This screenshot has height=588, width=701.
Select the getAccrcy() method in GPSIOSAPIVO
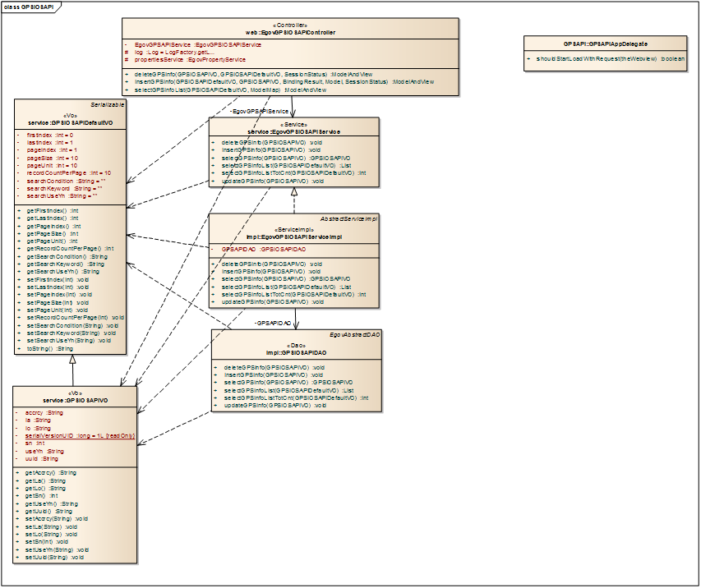51,473
